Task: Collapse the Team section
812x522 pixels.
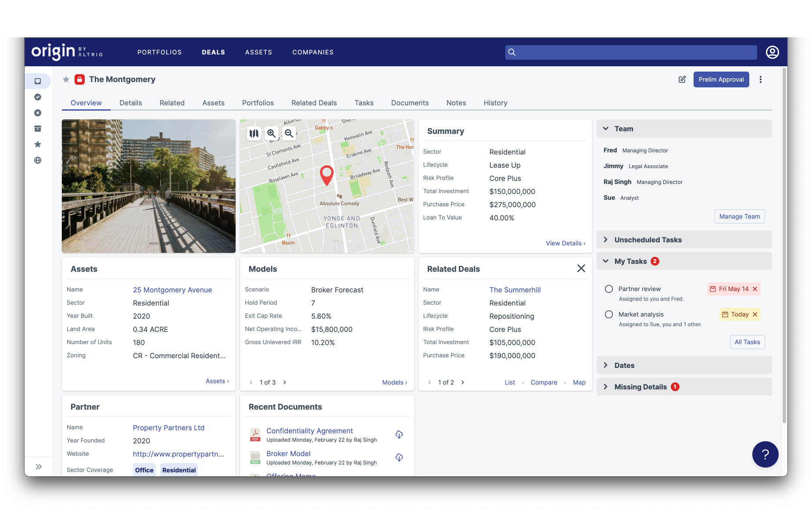Action: click(684, 129)
